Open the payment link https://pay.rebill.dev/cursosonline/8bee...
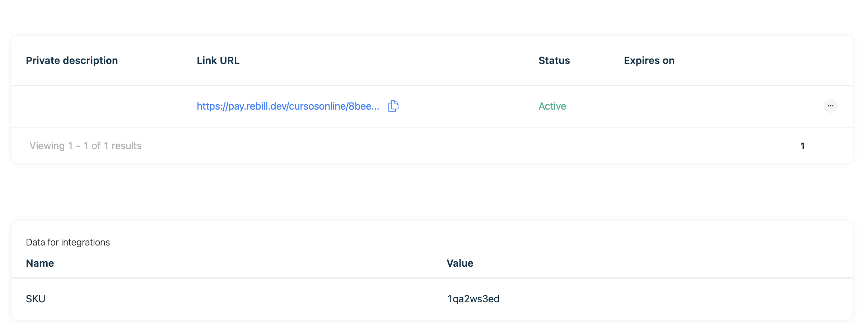The width and height of the screenshot is (868, 335). (x=287, y=106)
